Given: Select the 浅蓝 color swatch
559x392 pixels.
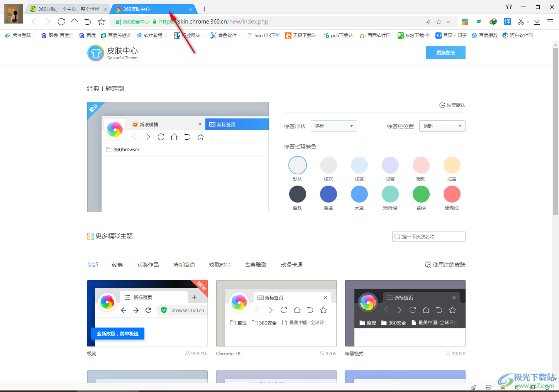Looking at the screenshot, I should (359, 165).
